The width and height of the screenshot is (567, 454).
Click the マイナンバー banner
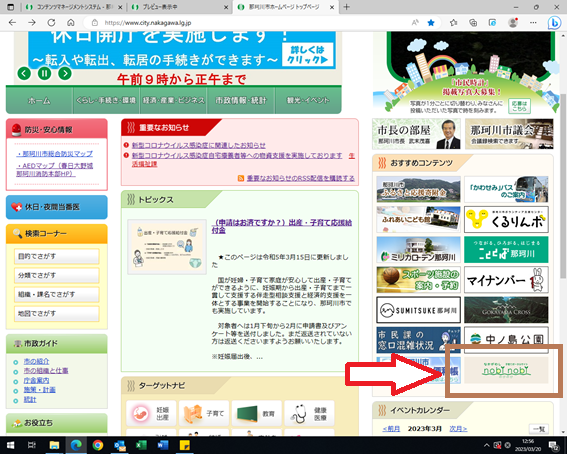(x=506, y=280)
